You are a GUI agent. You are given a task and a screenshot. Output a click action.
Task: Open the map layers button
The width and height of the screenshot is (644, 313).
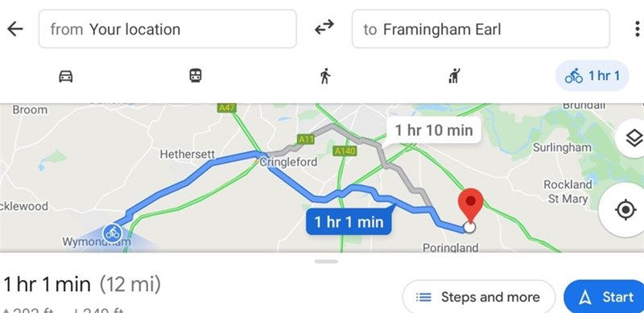[x=633, y=138]
